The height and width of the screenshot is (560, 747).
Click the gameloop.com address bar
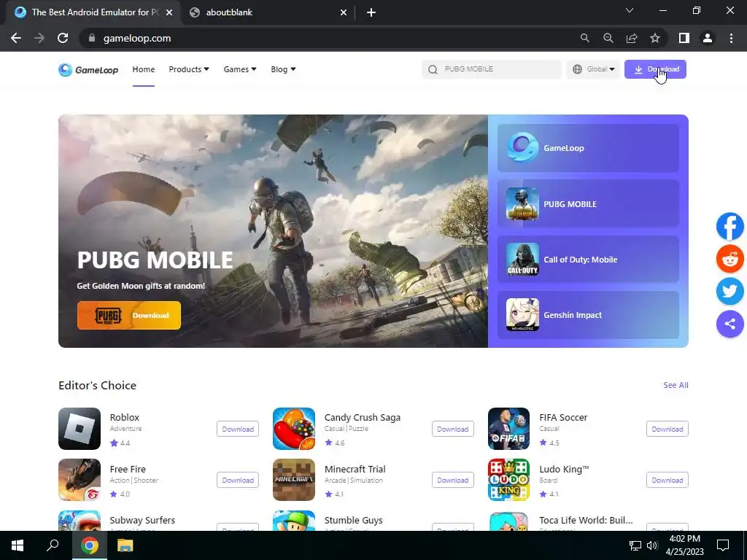pyautogui.click(x=329, y=38)
